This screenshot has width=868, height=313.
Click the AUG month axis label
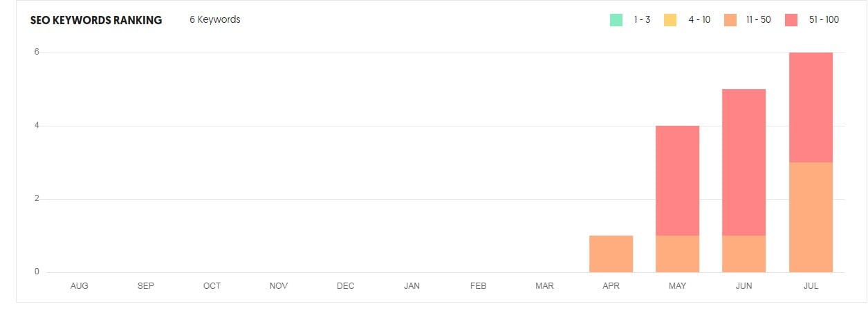pyautogui.click(x=80, y=286)
